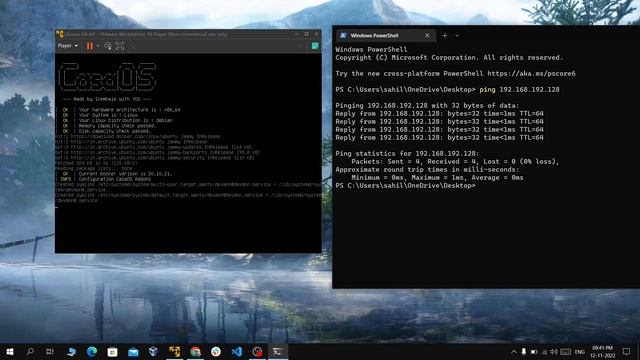Open the touch keyboard from the tray
The height and width of the screenshot is (360, 640).
(565, 351)
